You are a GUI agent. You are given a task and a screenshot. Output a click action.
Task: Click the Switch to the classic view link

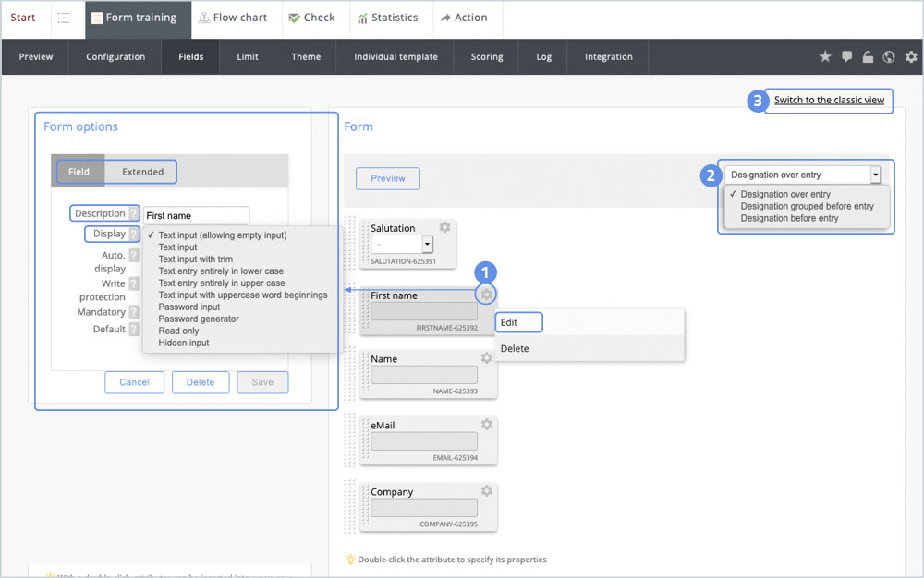point(829,100)
